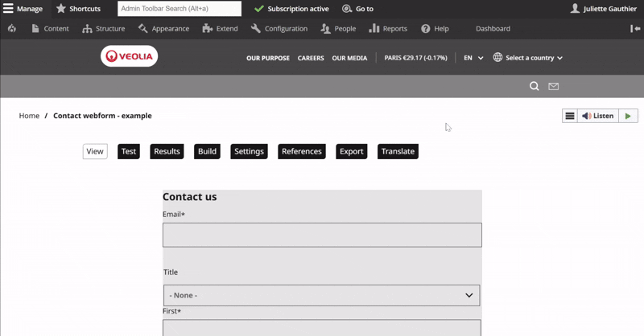
Task: Toggle toolbar orientation icon at right
Action: click(635, 29)
